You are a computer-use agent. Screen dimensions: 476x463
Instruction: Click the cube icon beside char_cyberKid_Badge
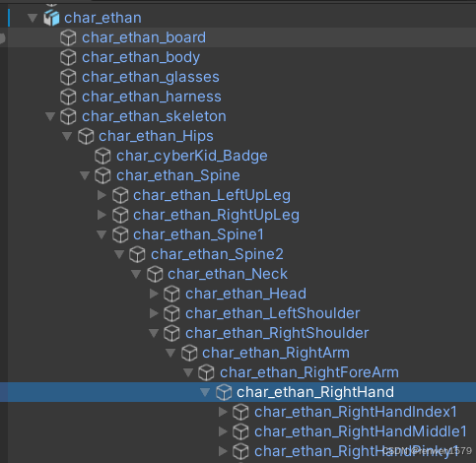click(x=102, y=156)
